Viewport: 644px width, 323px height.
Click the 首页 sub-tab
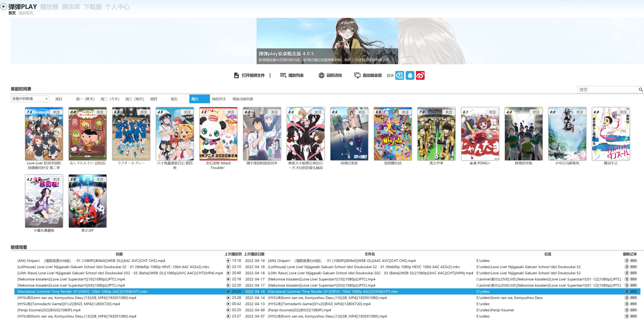12,13
